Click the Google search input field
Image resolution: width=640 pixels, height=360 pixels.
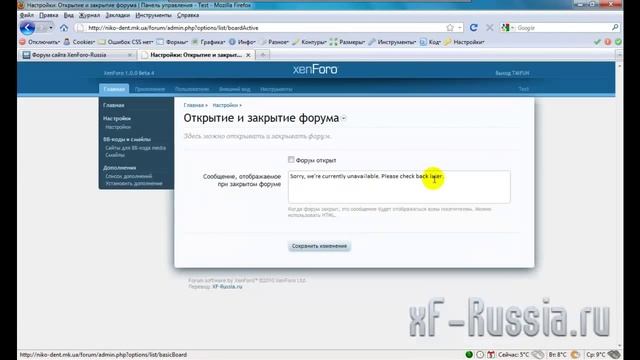point(563,28)
